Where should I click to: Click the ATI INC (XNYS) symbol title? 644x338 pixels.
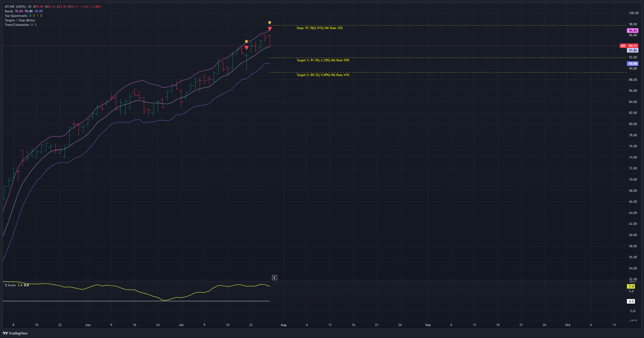tap(15, 7)
